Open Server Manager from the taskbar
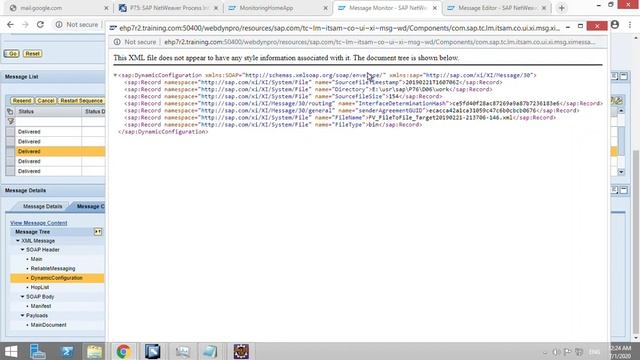This screenshot has height=360, width=640. pos(38,351)
